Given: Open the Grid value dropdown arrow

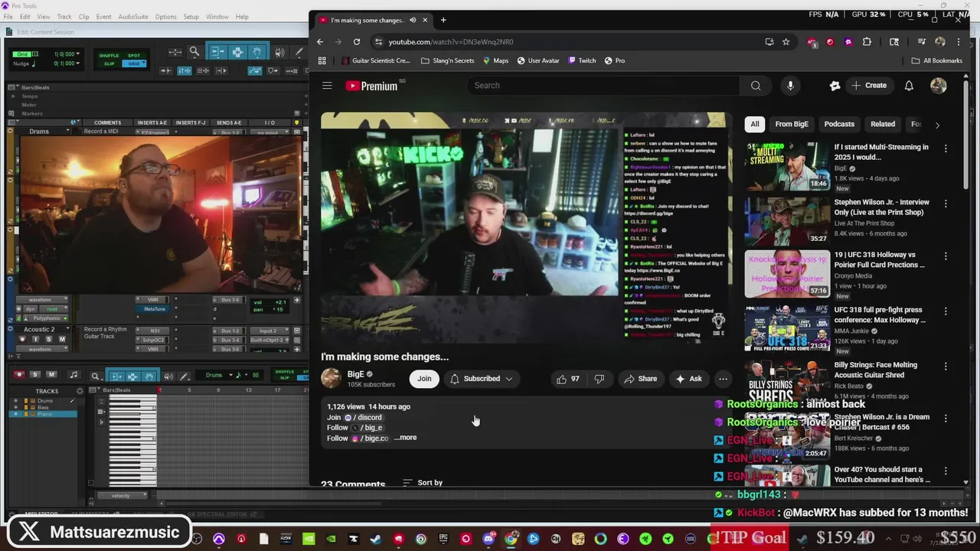Looking at the screenshot, I should pos(78,54).
